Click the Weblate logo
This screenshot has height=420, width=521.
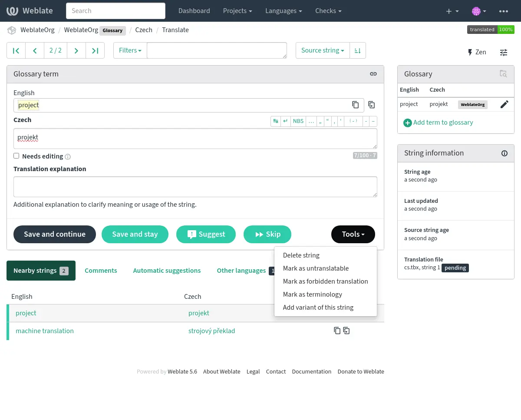pos(30,11)
